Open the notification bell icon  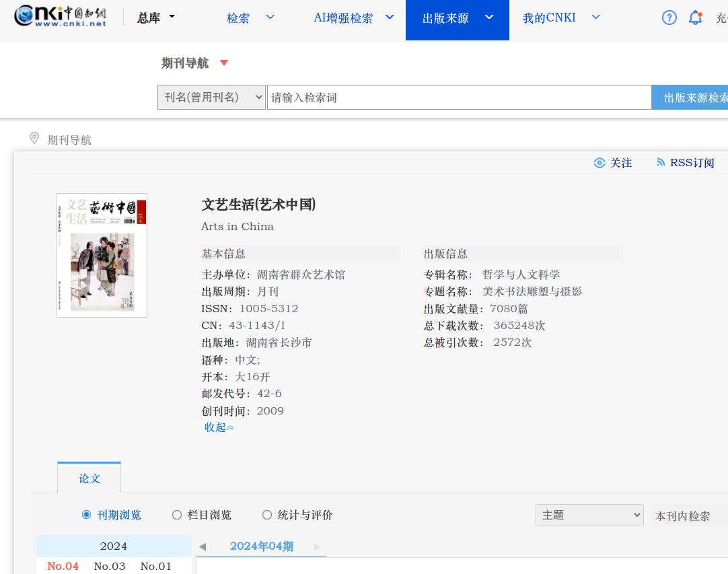[x=696, y=18]
